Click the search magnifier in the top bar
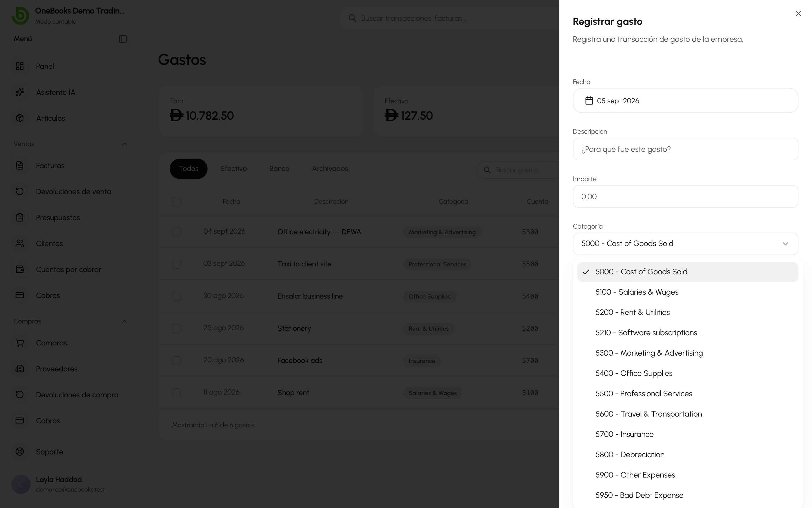Viewport: 812px width, 508px height. 352,18
